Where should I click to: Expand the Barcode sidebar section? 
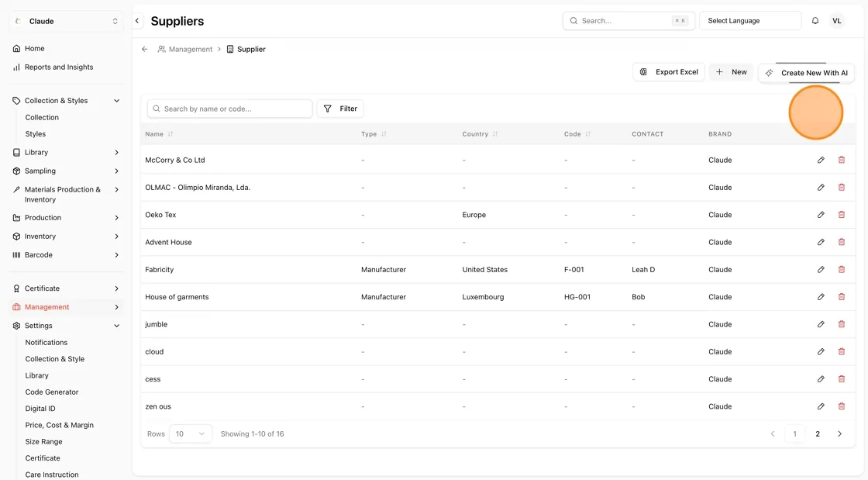(x=66, y=254)
